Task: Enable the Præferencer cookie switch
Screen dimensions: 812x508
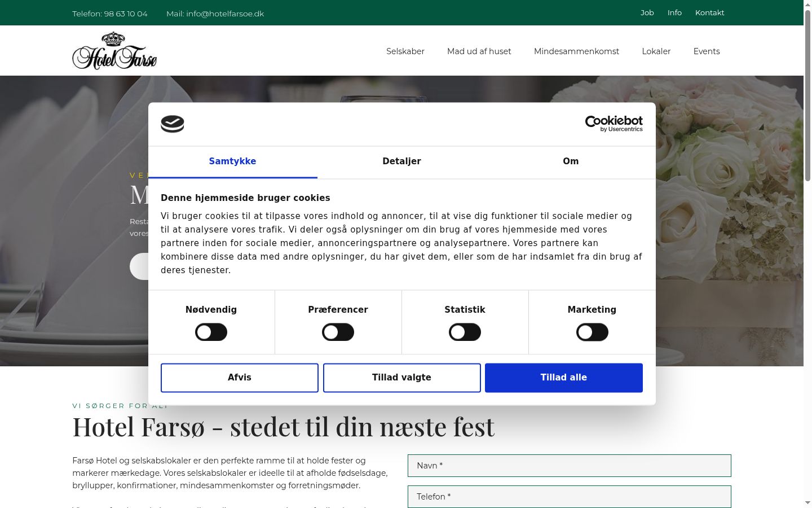Action: 338,332
